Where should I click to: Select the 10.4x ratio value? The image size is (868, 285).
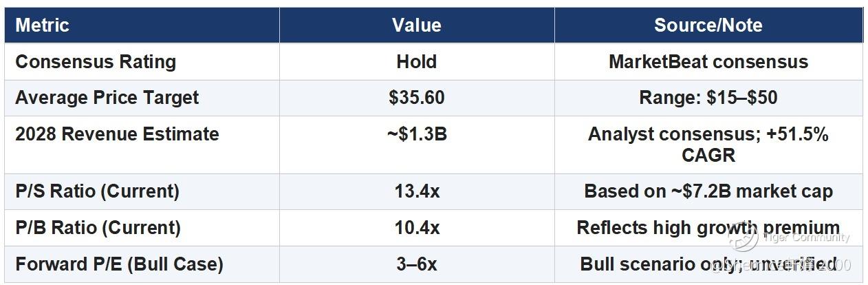[x=417, y=228]
